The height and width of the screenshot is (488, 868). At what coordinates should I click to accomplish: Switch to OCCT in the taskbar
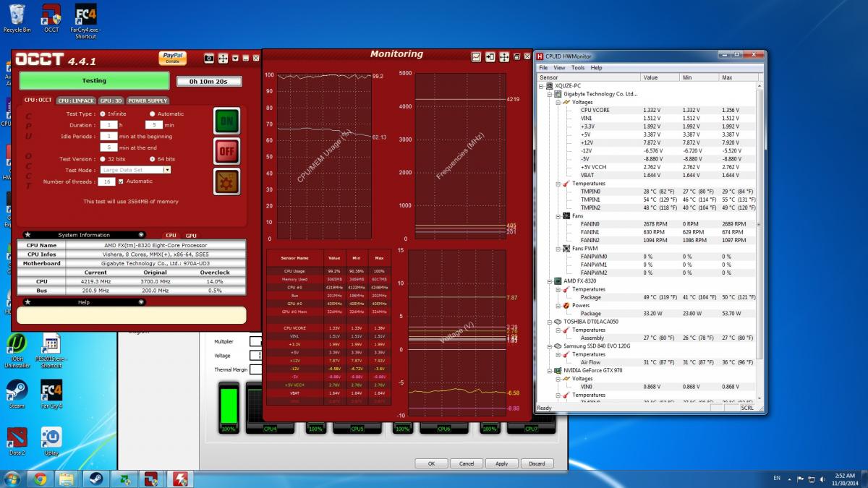pyautogui.click(x=152, y=479)
